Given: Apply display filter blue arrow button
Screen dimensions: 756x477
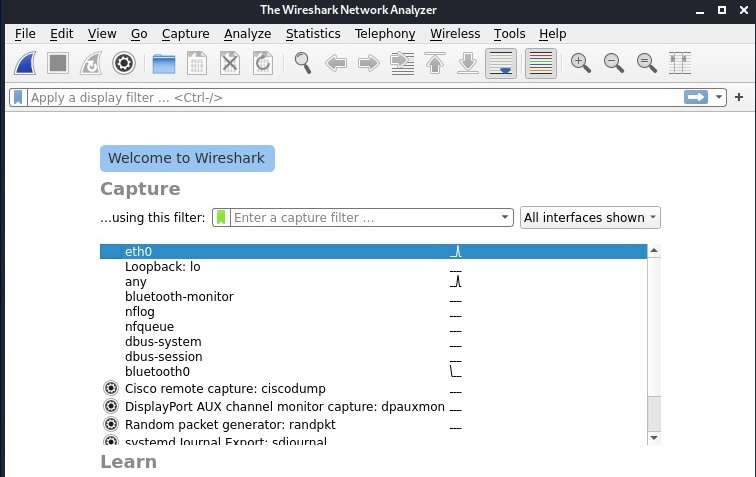Looking at the screenshot, I should point(696,97).
